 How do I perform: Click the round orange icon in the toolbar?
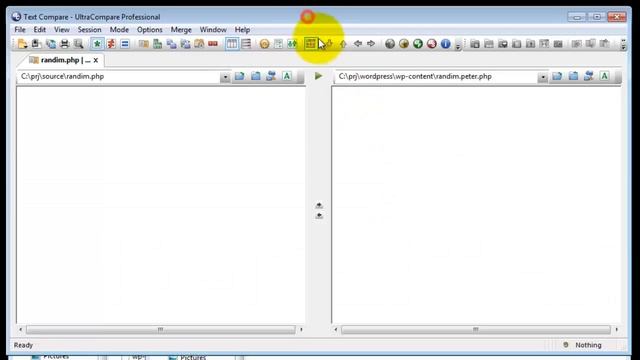pos(264,44)
